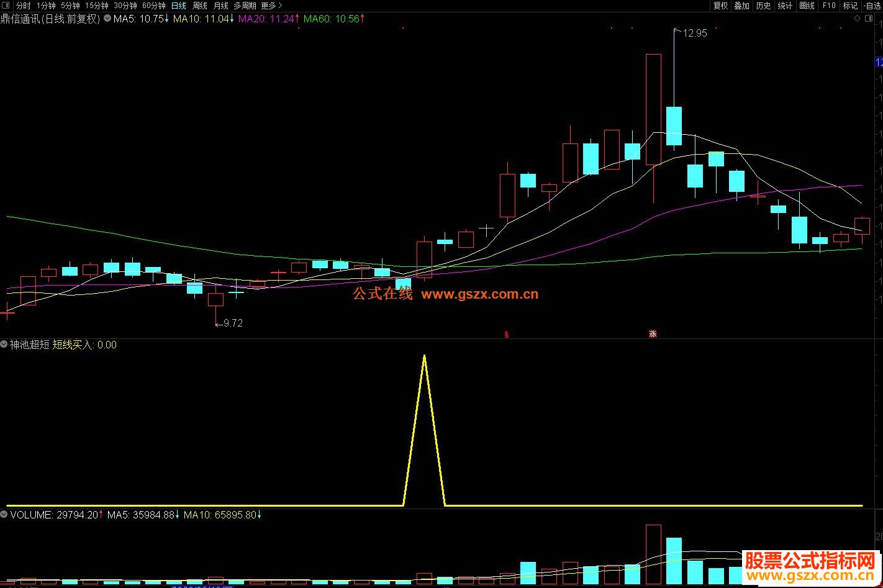
Task: Click the volume MA5: 35984.88 label
Action: pos(143,515)
